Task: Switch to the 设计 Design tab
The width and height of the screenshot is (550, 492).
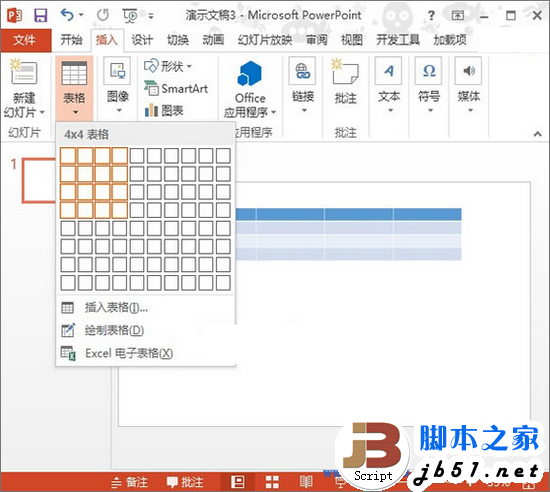Action: pyautogui.click(x=142, y=40)
